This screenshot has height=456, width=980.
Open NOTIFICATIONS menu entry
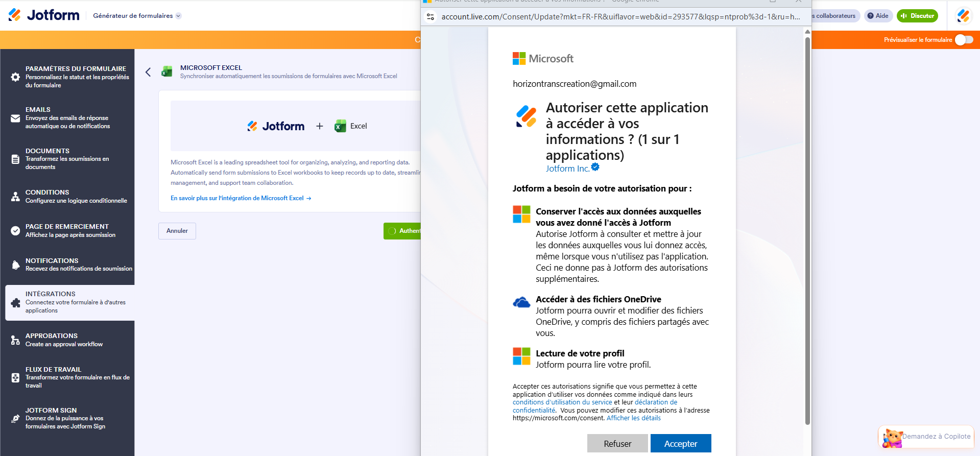pos(67,265)
